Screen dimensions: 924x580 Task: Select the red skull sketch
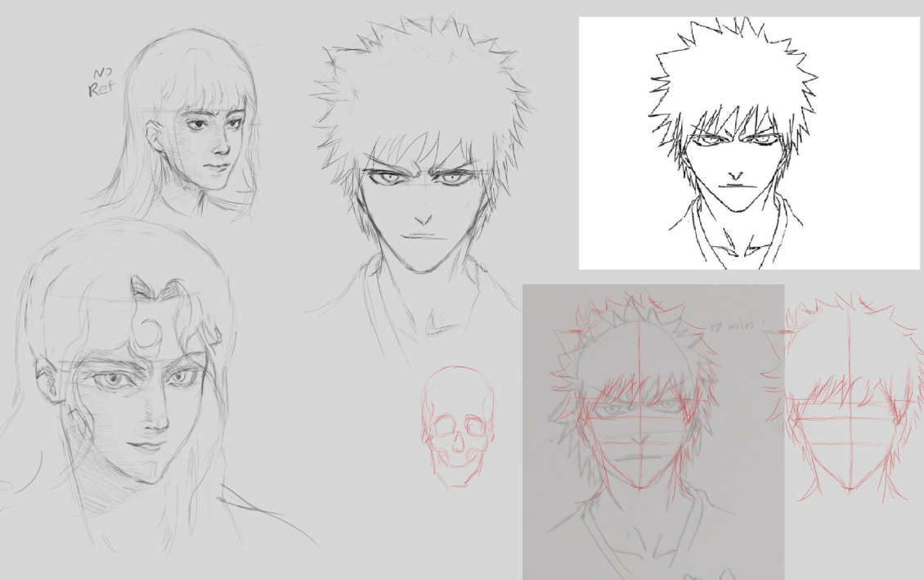pos(457,427)
